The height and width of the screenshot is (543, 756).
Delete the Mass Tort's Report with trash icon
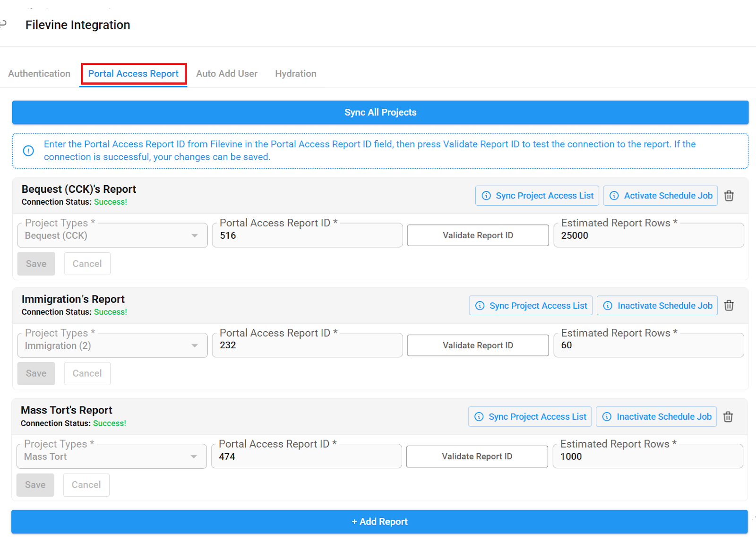[x=728, y=416]
